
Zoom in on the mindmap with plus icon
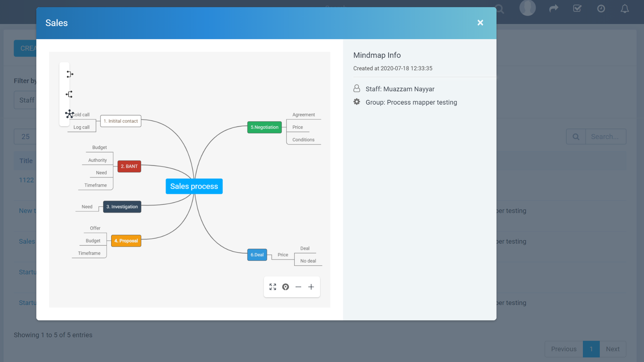(x=311, y=287)
